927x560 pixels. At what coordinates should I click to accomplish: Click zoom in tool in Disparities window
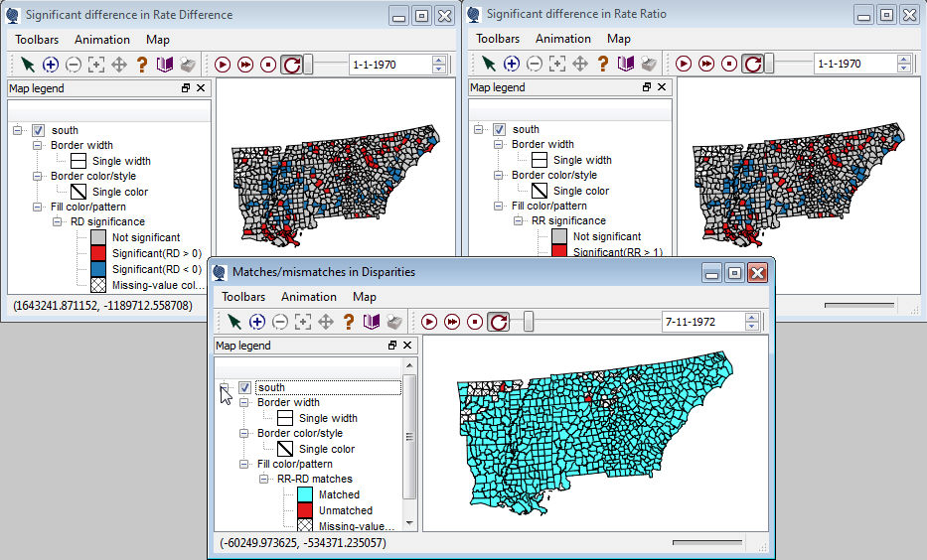[257, 322]
